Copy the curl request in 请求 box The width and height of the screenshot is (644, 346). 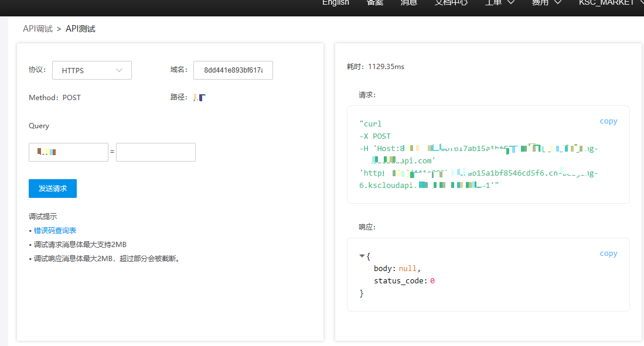coord(608,121)
